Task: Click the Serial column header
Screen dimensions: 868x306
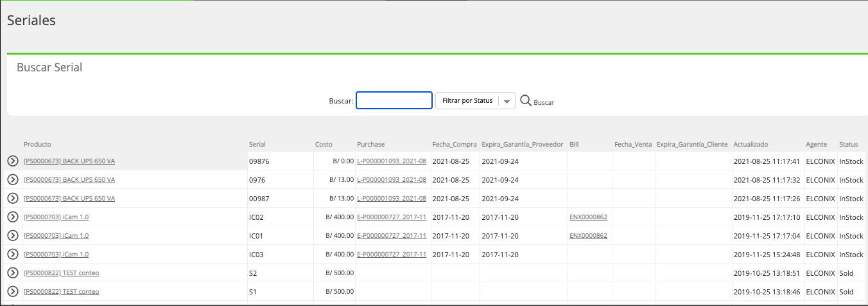Action: tap(257, 145)
